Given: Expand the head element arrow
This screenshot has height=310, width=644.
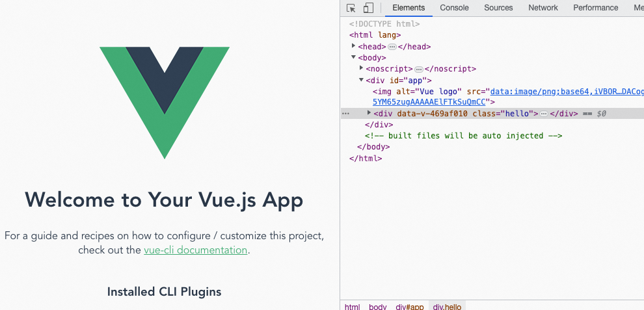Looking at the screenshot, I should 354,46.
